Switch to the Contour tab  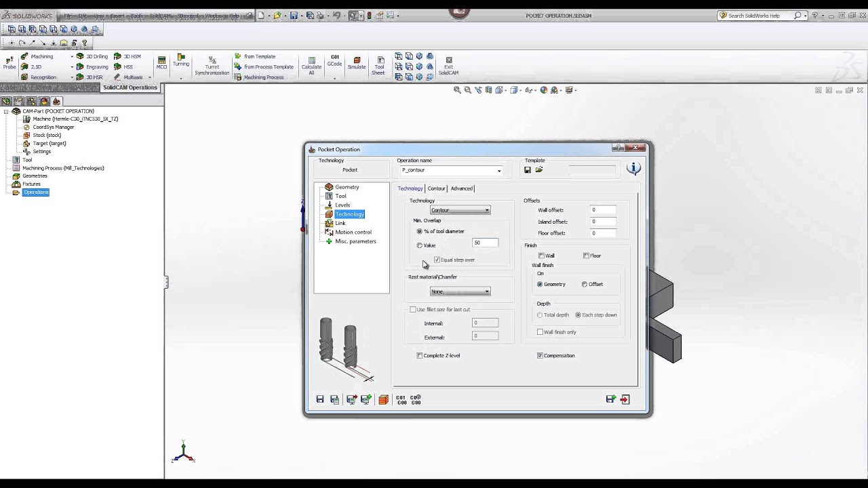436,188
